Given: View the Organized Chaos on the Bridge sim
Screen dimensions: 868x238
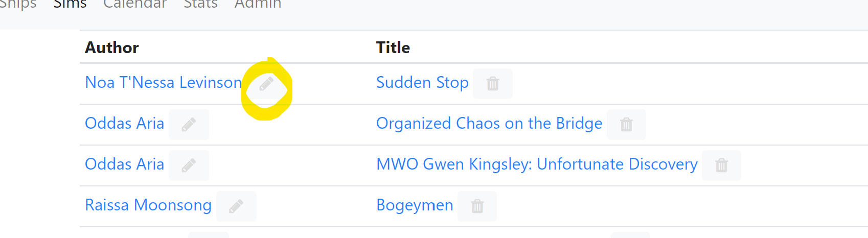Looking at the screenshot, I should (x=489, y=123).
